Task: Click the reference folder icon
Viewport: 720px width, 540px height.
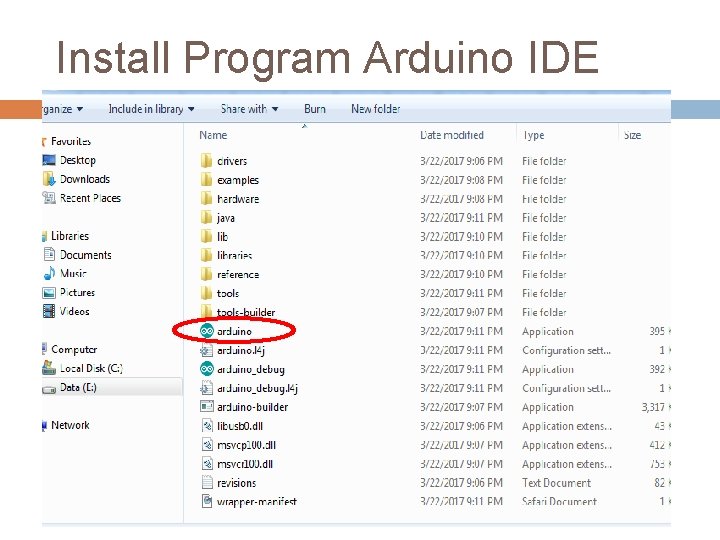Action: point(207,274)
